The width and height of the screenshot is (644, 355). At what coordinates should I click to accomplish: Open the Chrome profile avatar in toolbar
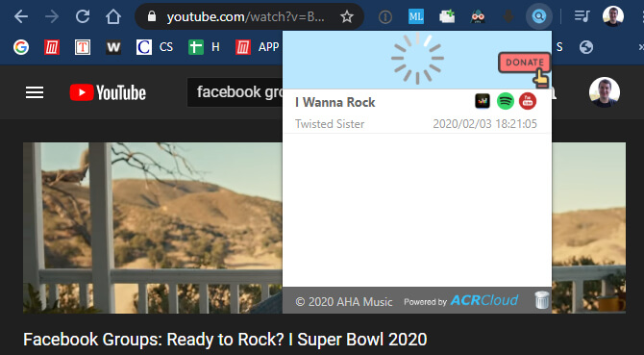[x=613, y=16]
